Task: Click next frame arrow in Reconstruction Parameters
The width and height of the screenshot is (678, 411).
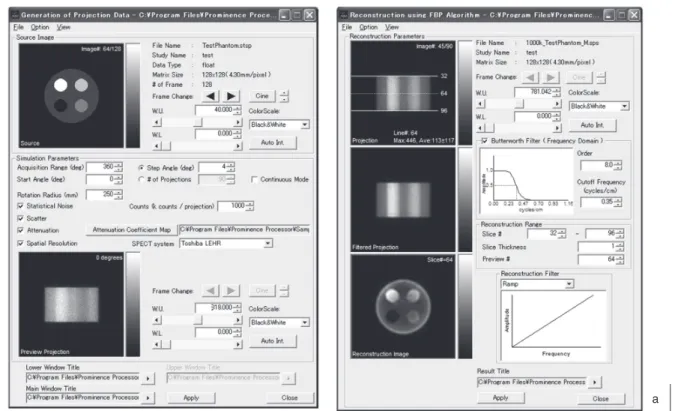Action: coord(550,77)
